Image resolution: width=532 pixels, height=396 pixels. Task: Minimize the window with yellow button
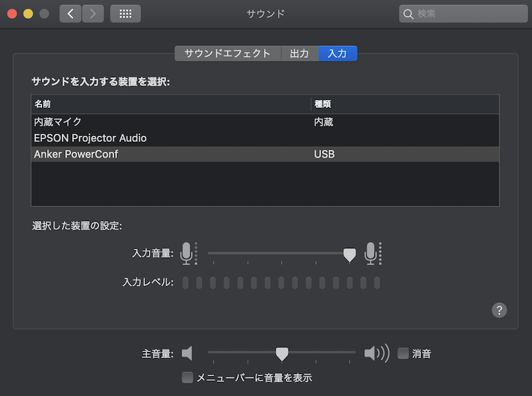click(28, 13)
